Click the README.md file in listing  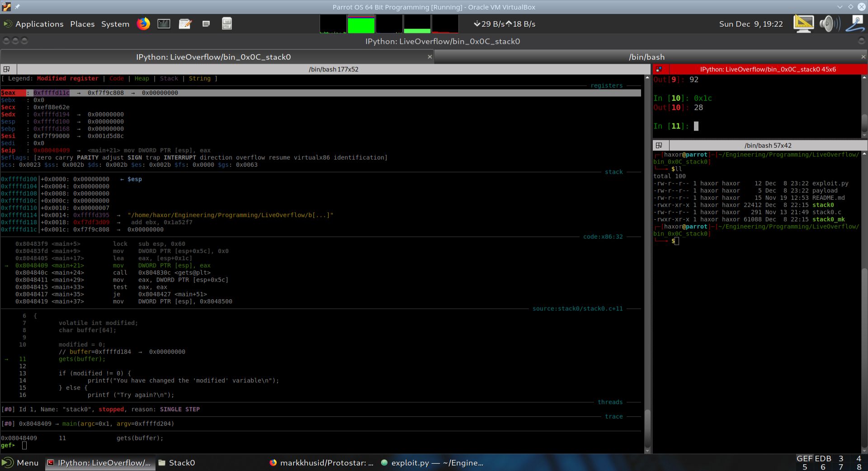(828, 198)
